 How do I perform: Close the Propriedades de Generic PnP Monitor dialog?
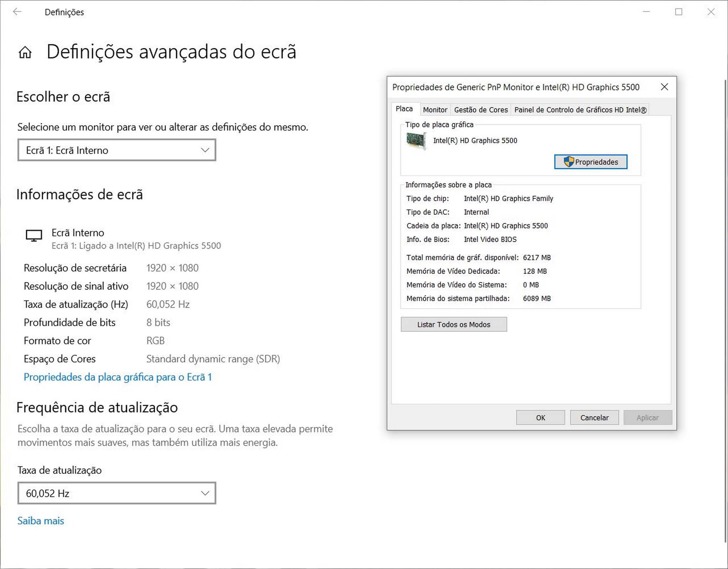click(x=664, y=87)
